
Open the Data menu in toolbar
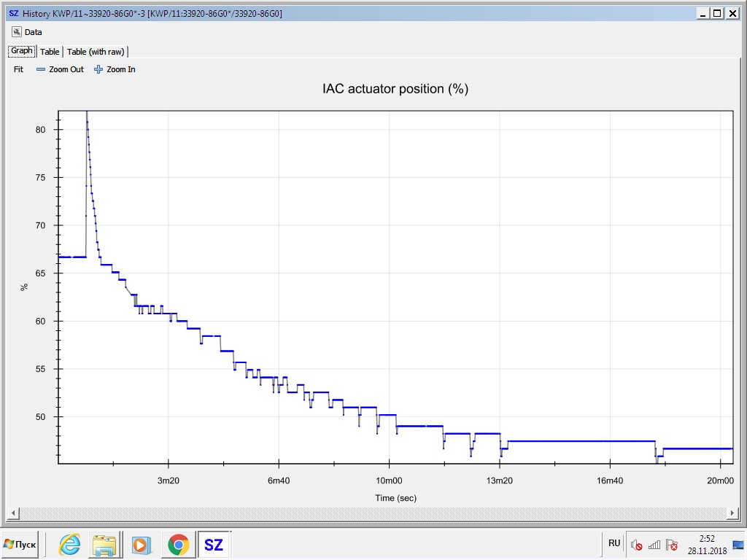click(27, 32)
